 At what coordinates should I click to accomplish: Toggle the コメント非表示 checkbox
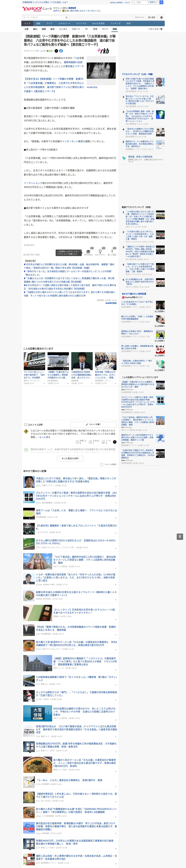coord(102,464)
